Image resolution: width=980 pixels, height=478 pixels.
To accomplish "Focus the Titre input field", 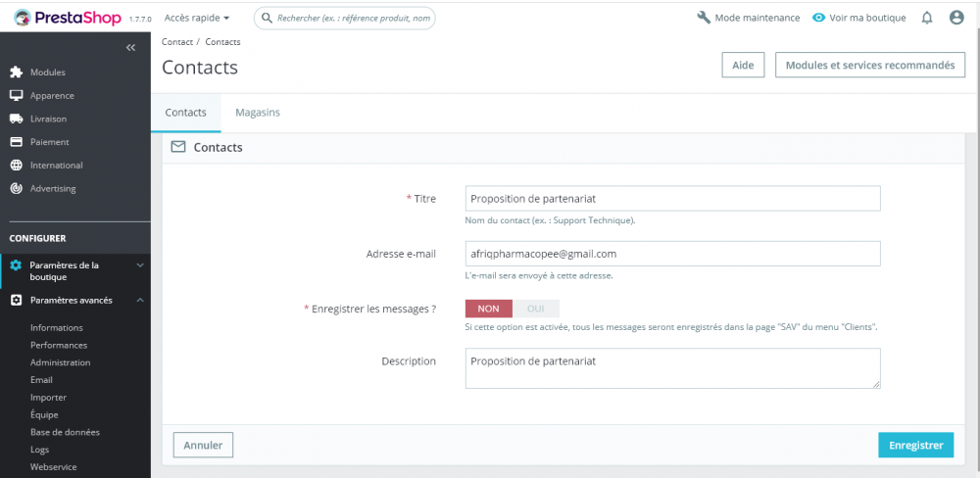I will [x=672, y=198].
